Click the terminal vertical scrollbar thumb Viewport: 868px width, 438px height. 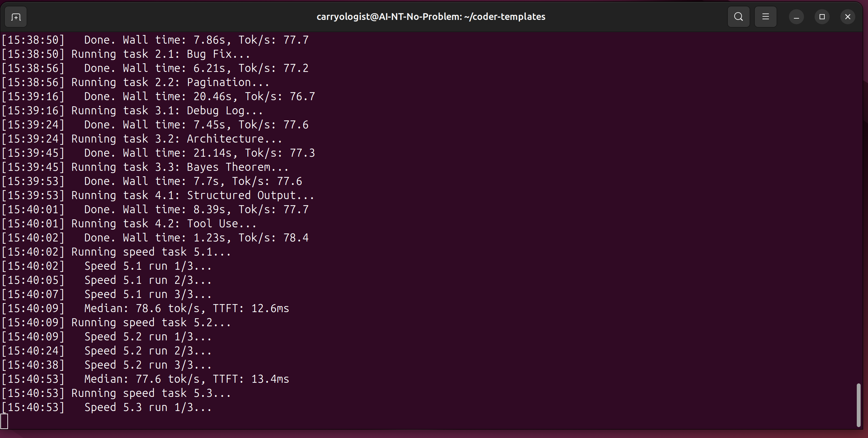click(x=858, y=405)
